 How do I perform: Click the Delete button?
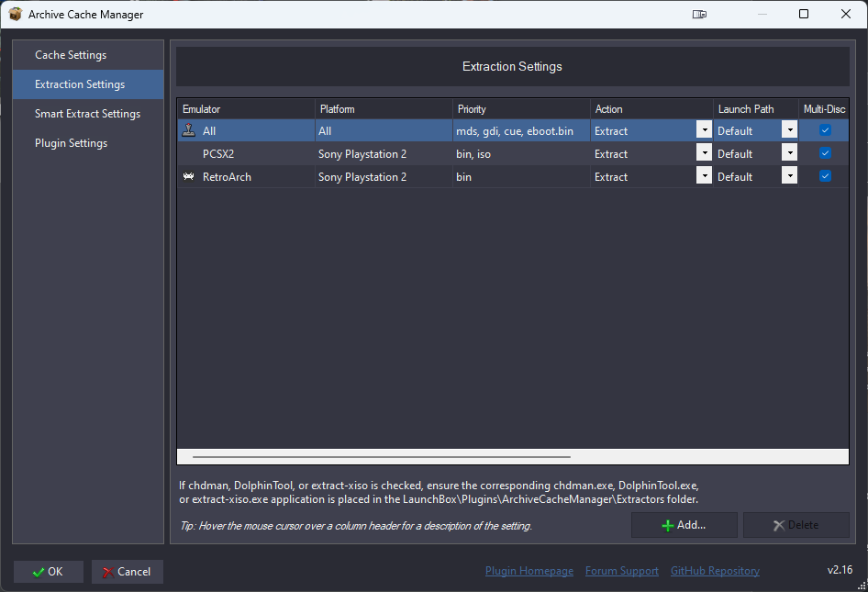click(x=796, y=525)
